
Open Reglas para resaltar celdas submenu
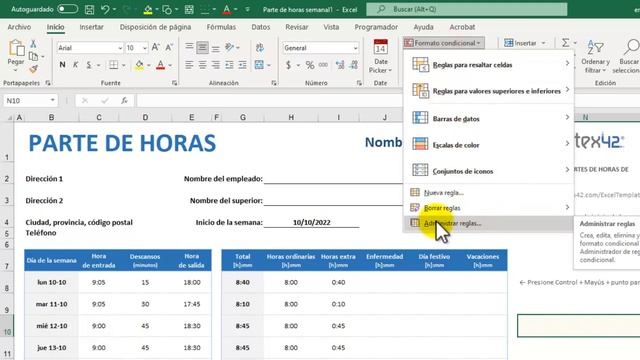[x=489, y=65]
